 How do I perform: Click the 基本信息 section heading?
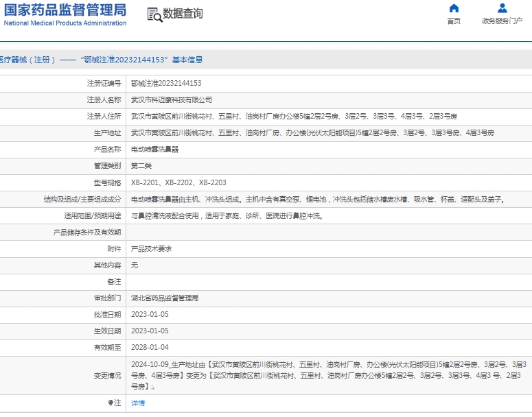coord(187,60)
